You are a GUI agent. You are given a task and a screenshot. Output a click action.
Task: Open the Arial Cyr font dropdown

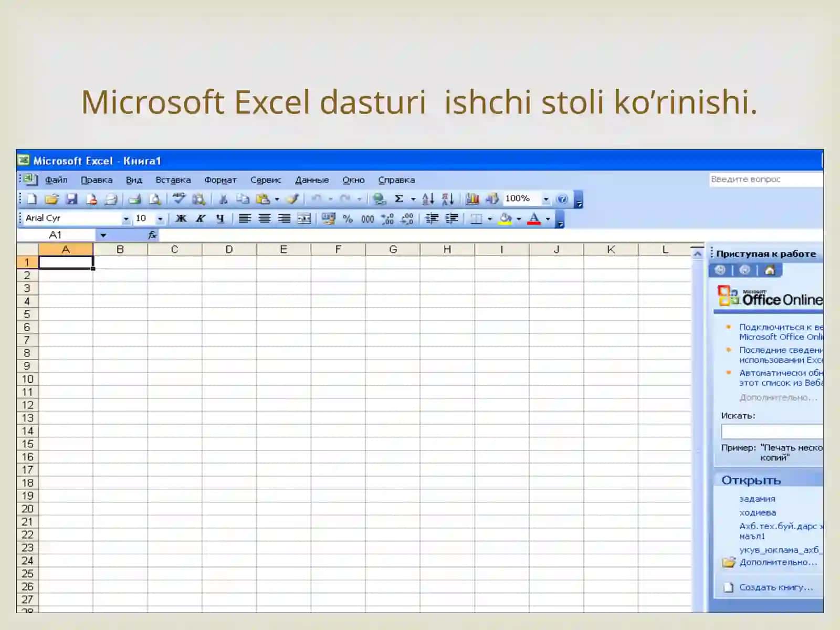(x=126, y=218)
